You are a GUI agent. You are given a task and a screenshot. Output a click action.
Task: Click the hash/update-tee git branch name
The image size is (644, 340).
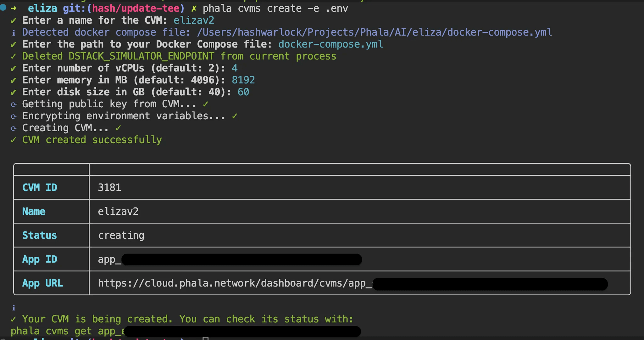pos(136,8)
